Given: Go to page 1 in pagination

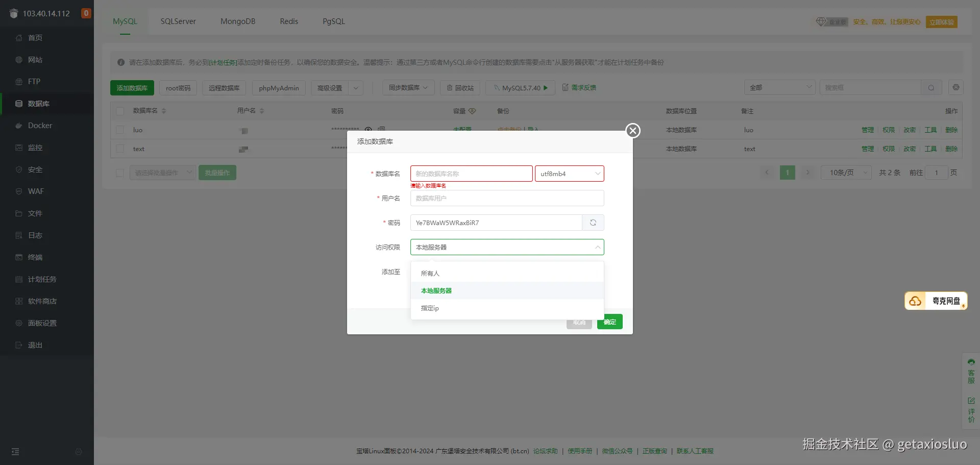Looking at the screenshot, I should (x=788, y=173).
